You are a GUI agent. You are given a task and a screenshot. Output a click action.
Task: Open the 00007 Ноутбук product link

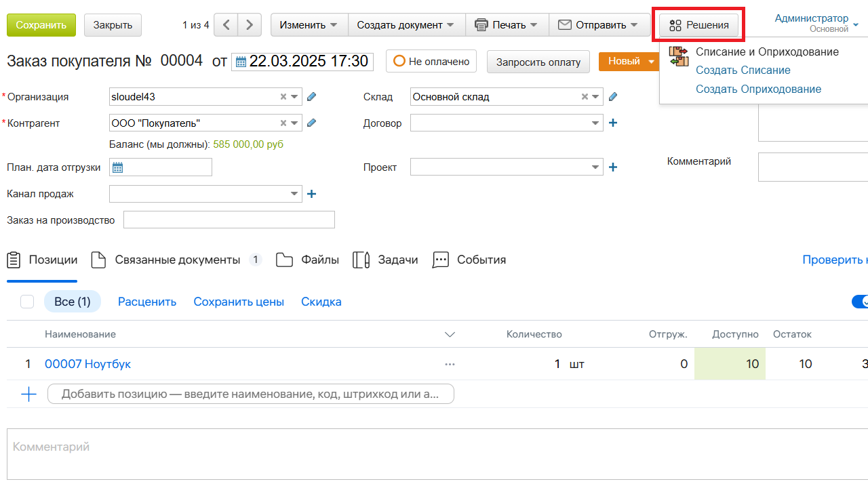pos(87,364)
